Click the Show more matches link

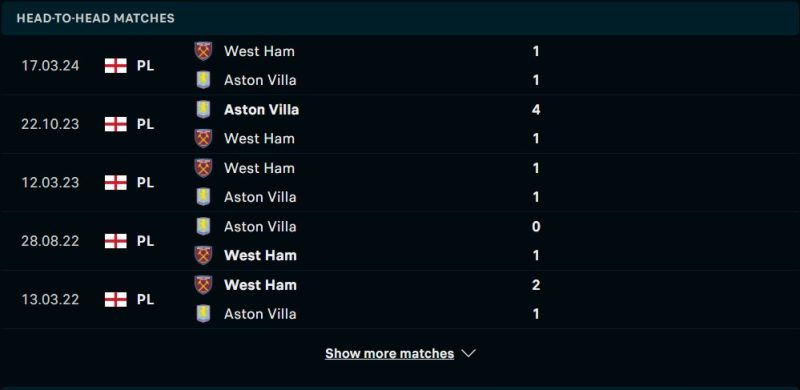pos(389,353)
